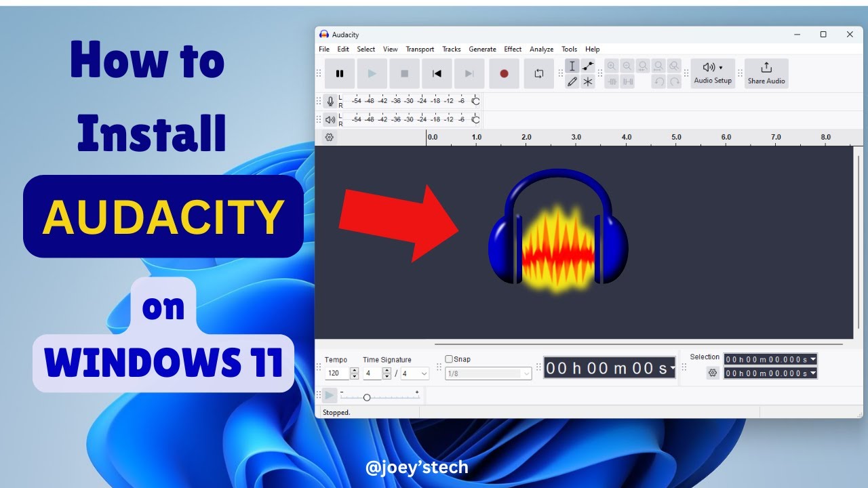Viewport: 868px width, 488px height.
Task: Click the 'Selection' label text
Action: tap(705, 357)
